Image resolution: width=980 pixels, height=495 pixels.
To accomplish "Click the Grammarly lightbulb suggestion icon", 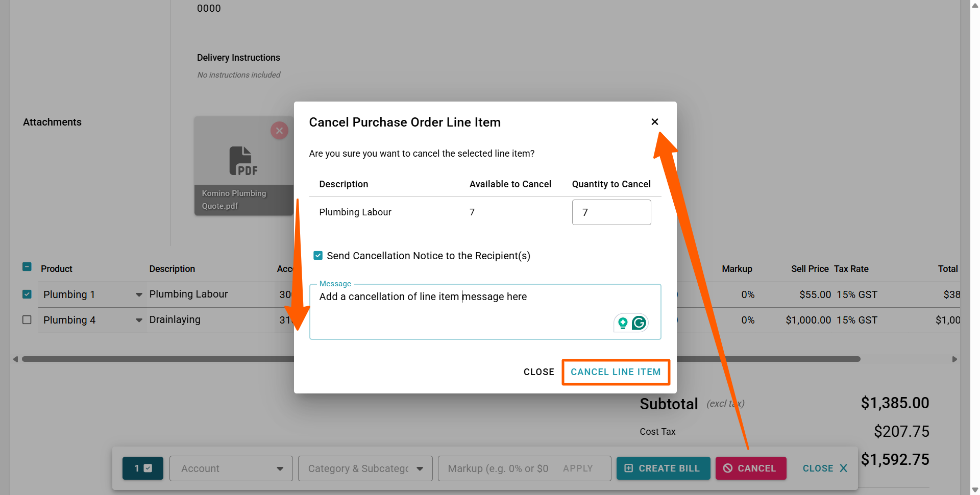I will [x=623, y=323].
